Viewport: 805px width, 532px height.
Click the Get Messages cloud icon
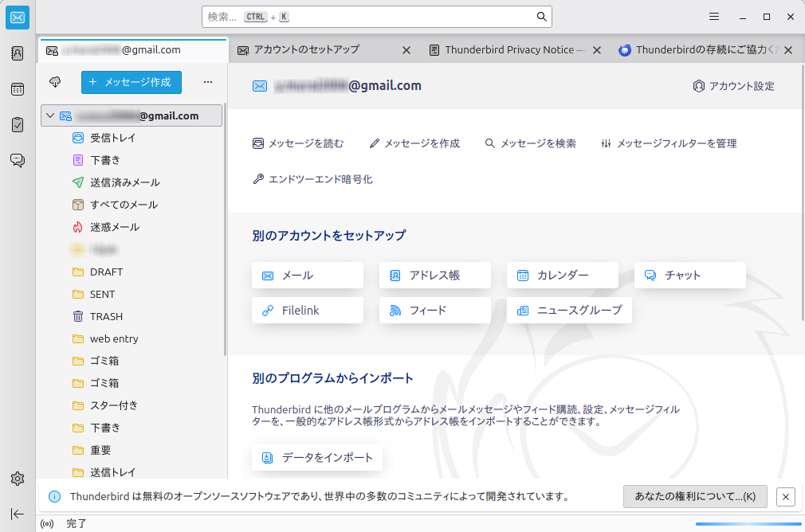55,82
